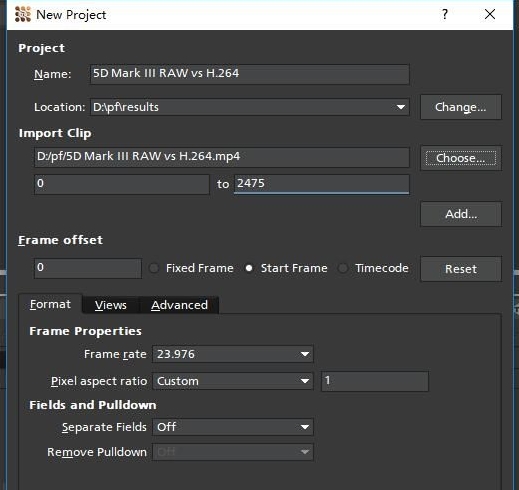Open the Pixel aspect ratio dropdown
This screenshot has width=519, height=490.
pyautogui.click(x=233, y=381)
